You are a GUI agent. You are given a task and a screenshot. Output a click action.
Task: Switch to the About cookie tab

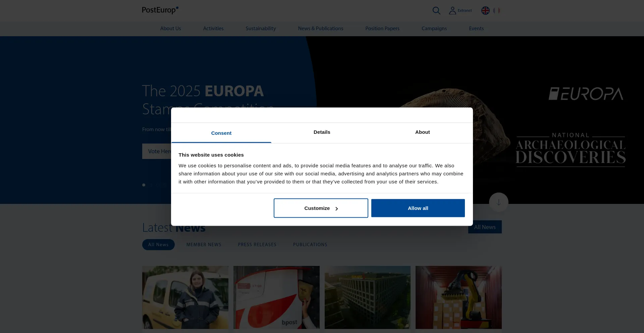pyautogui.click(x=422, y=132)
